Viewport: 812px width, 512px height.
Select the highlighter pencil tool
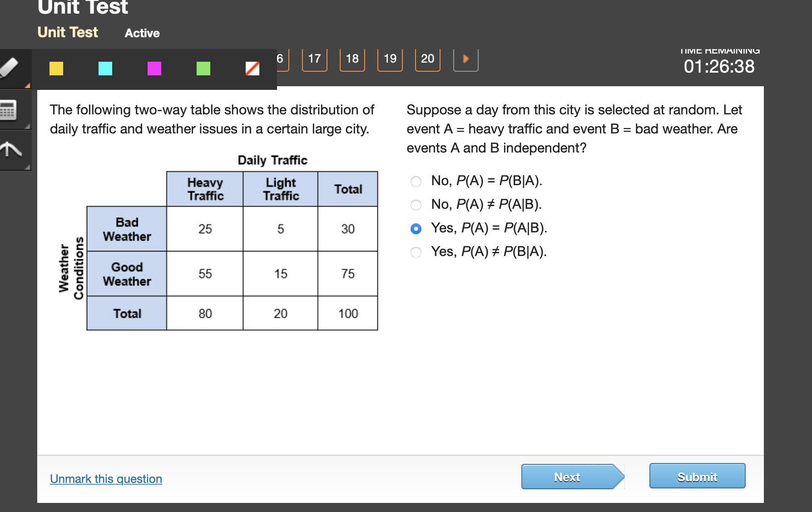[x=10, y=68]
